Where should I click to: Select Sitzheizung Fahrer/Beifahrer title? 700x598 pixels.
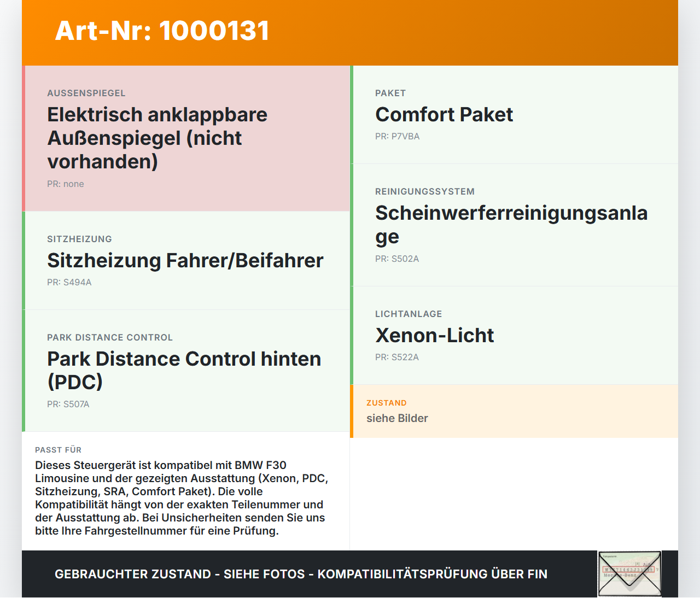(185, 260)
